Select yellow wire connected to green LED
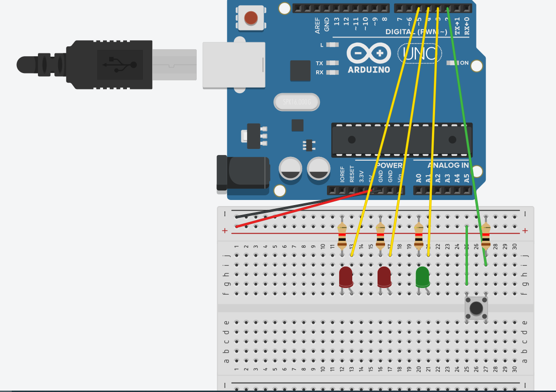This screenshot has width=556, height=392. 433,141
